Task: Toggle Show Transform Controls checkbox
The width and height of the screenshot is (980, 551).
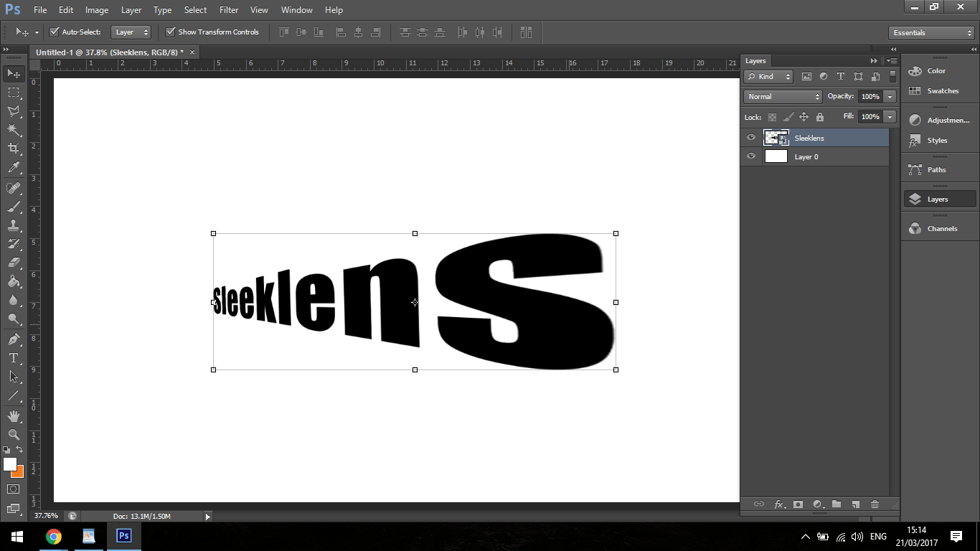Action: point(170,32)
